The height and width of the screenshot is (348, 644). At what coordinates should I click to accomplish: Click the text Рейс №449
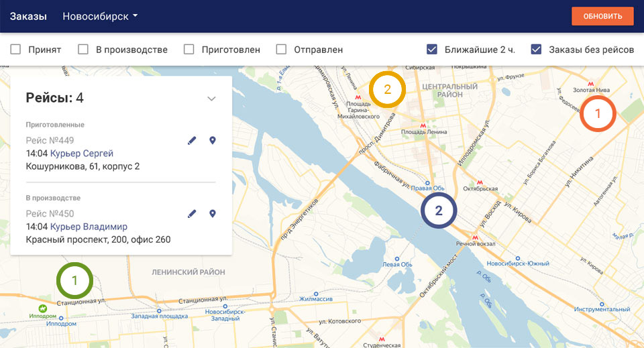click(50, 140)
